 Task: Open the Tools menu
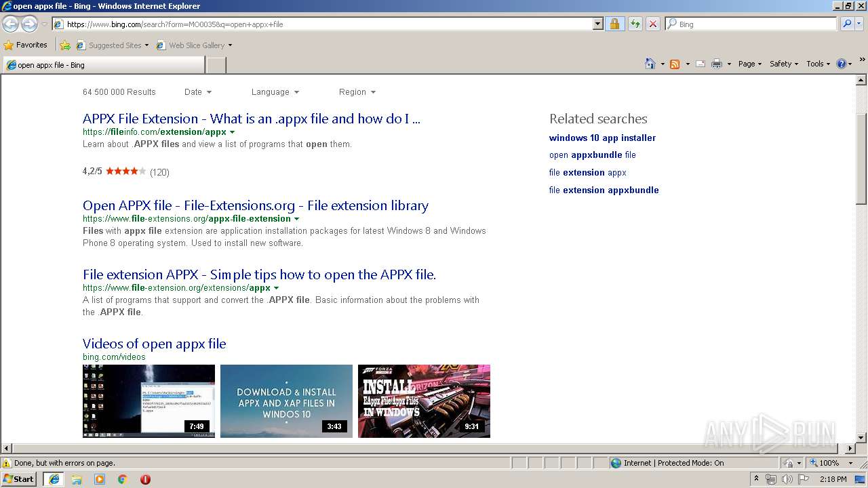coord(818,64)
